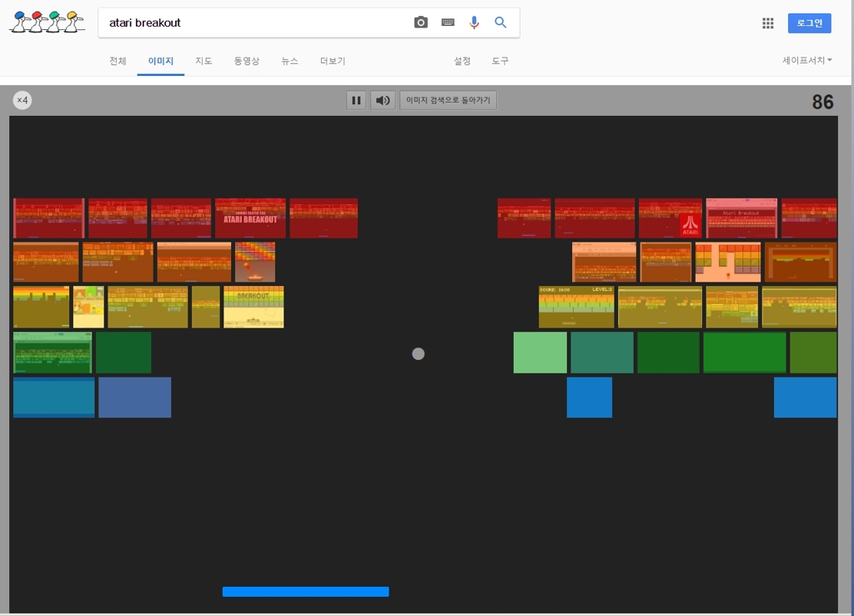Screen dimensions: 854x616
Task: Start voice search with microphone icon
Action: [474, 23]
